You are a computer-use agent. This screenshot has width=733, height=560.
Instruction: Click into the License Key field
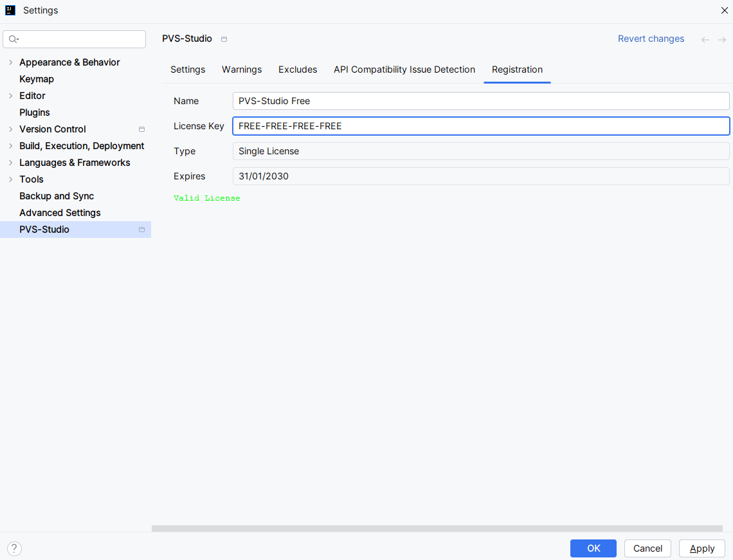click(x=480, y=126)
